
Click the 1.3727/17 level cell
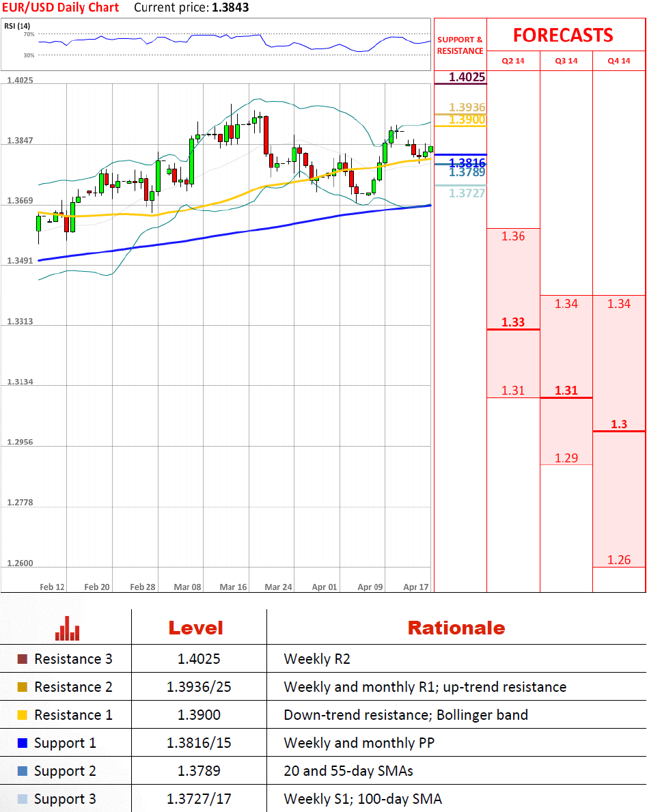pyautogui.click(x=199, y=798)
